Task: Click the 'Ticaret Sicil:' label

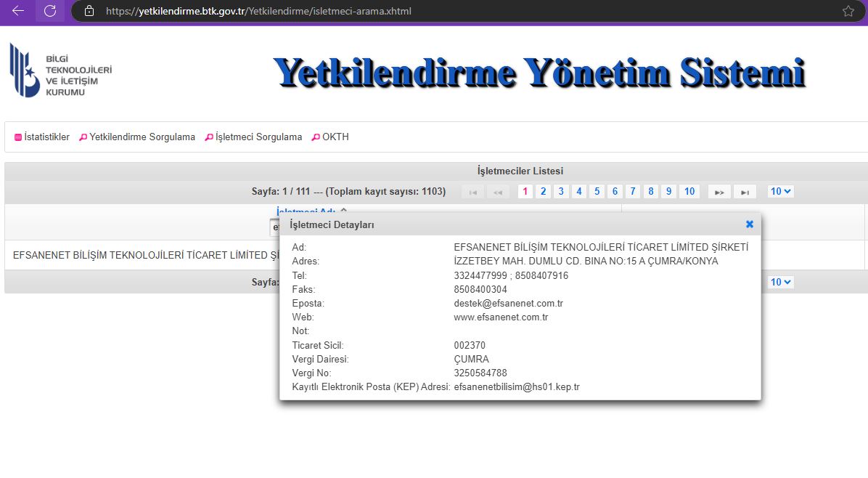Action: [318, 346]
